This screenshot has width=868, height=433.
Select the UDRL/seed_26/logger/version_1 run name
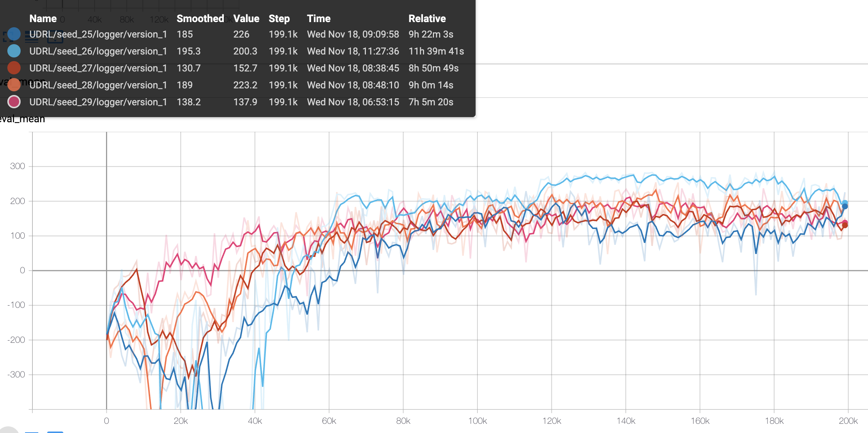[x=98, y=51]
